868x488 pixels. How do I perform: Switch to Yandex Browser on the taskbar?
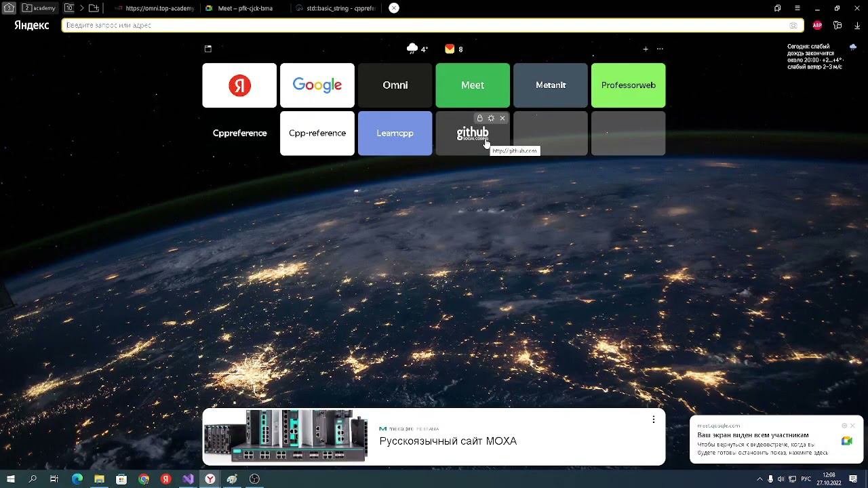tap(210, 479)
